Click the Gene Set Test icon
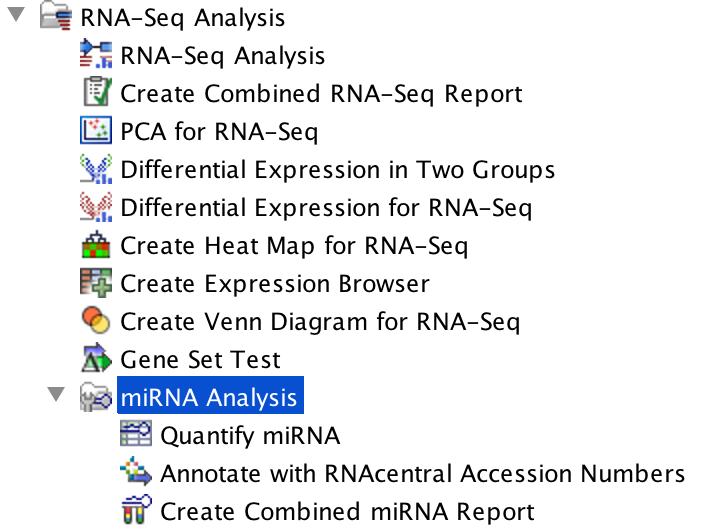This screenshot has height=528, width=712. tap(96, 359)
